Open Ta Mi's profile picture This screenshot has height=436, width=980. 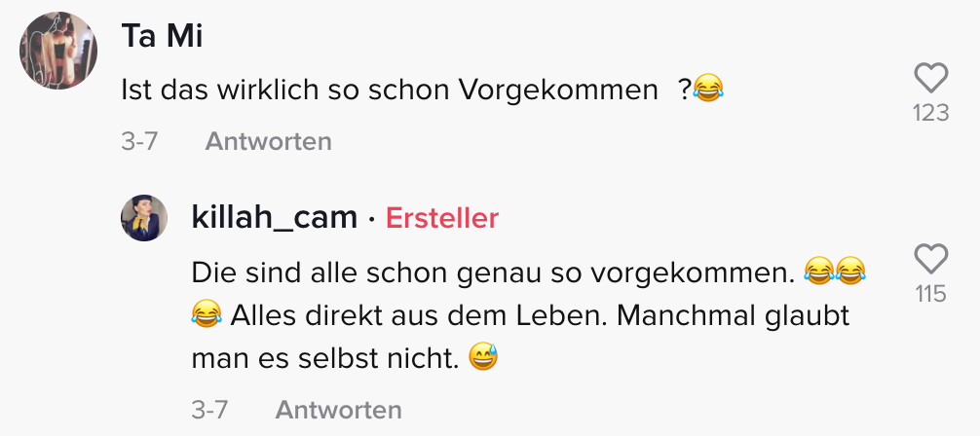pyautogui.click(x=58, y=52)
